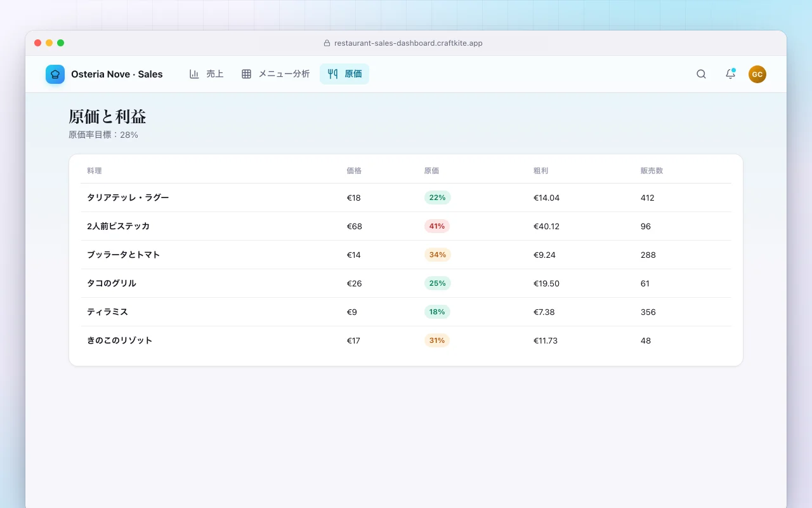Click the 22% cost badge
The height and width of the screenshot is (508, 812).
pyautogui.click(x=437, y=197)
